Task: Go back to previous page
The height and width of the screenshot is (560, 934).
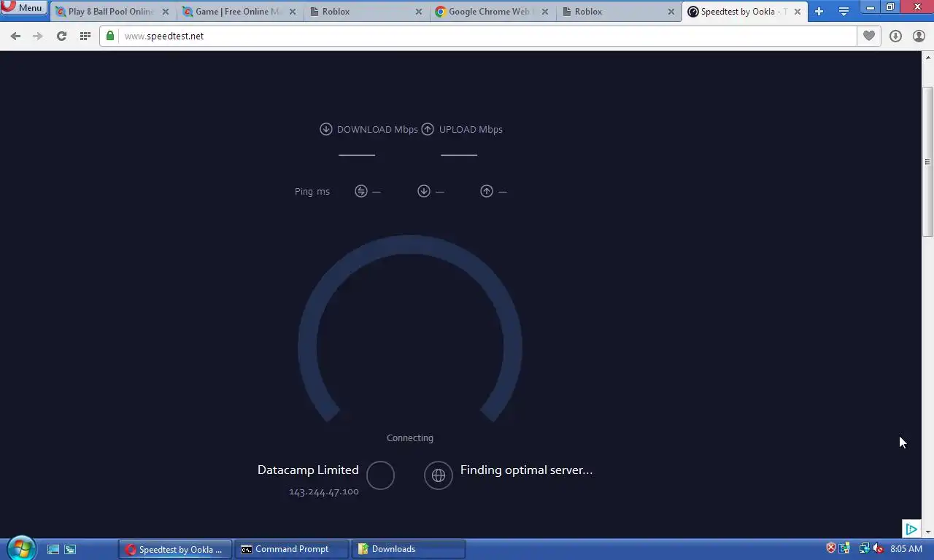Action: [15, 36]
